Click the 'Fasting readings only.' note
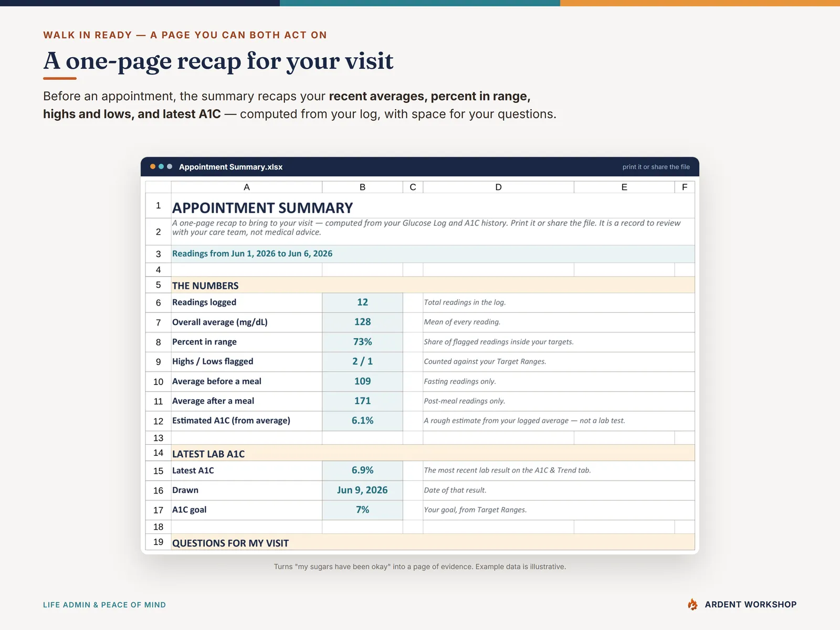The width and height of the screenshot is (840, 630). coord(460,382)
